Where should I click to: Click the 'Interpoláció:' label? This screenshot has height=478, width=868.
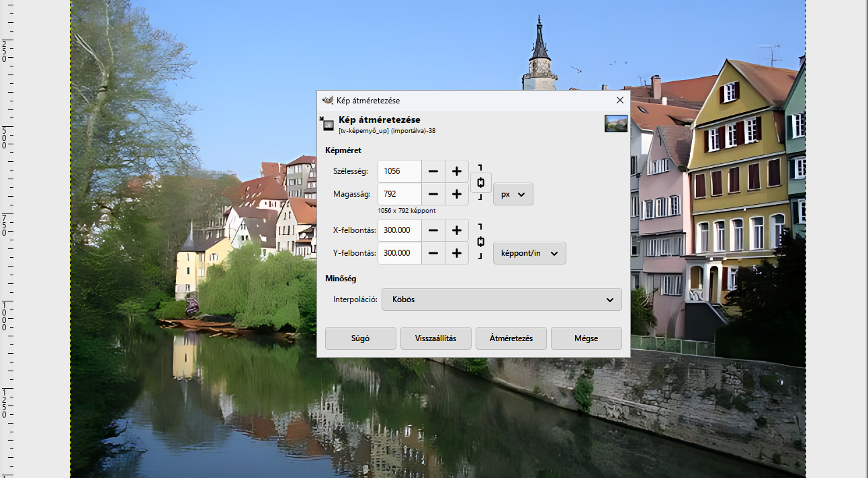(355, 299)
